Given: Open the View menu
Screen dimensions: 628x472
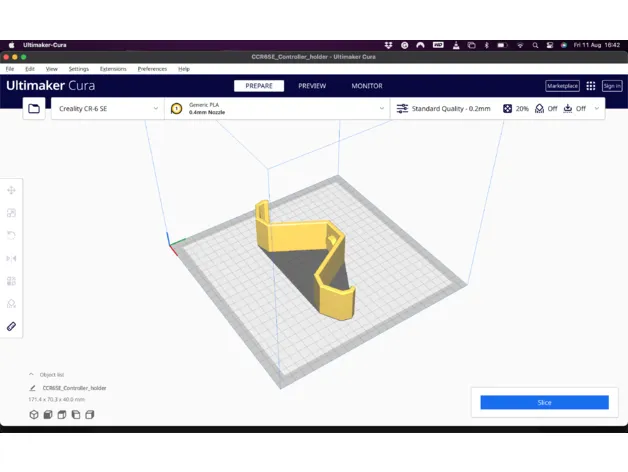Looking at the screenshot, I should tap(52, 69).
